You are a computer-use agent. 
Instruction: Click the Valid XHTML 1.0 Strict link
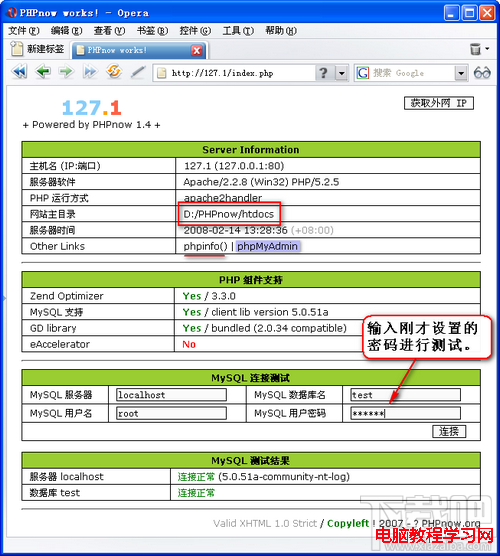(x=265, y=523)
